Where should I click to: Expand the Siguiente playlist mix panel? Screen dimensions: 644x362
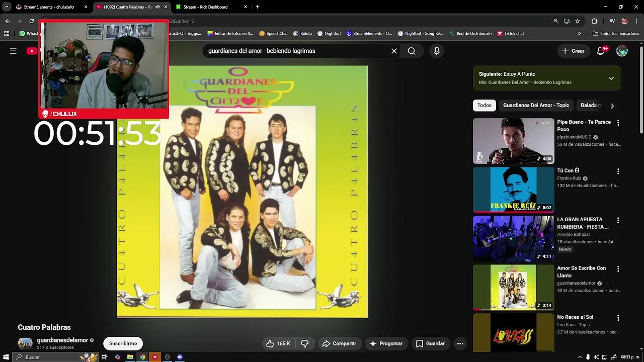(611, 78)
